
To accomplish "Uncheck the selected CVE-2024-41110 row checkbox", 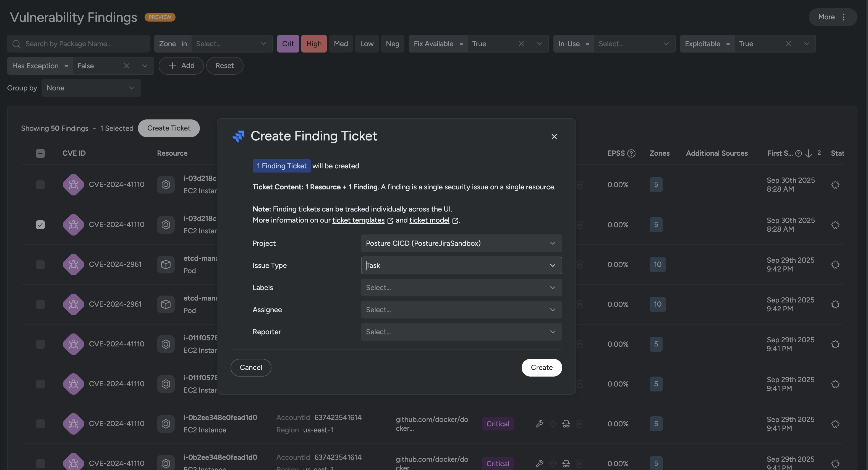I will (x=40, y=225).
